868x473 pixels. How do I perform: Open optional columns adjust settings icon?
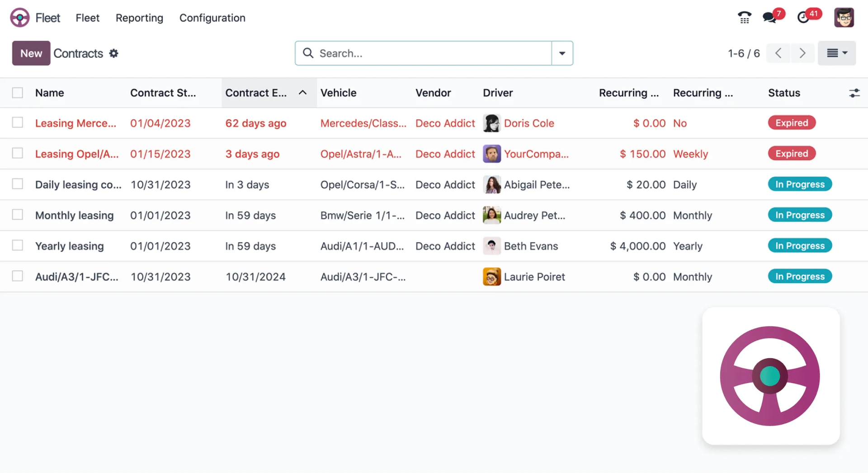coord(854,93)
